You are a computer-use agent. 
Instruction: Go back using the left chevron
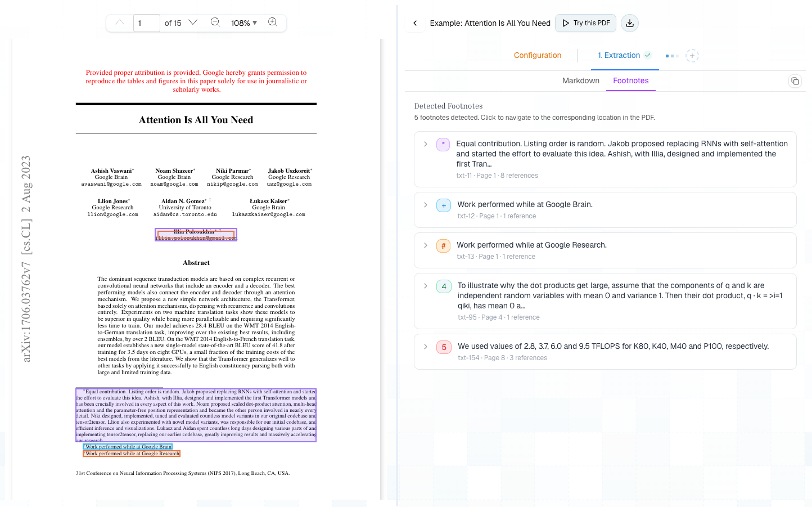(x=415, y=23)
